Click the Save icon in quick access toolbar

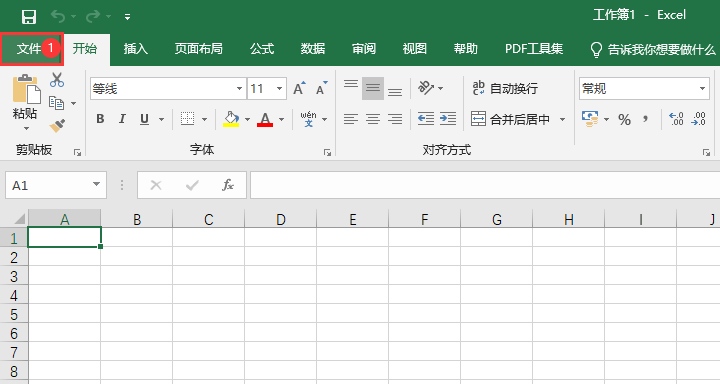click(x=28, y=17)
